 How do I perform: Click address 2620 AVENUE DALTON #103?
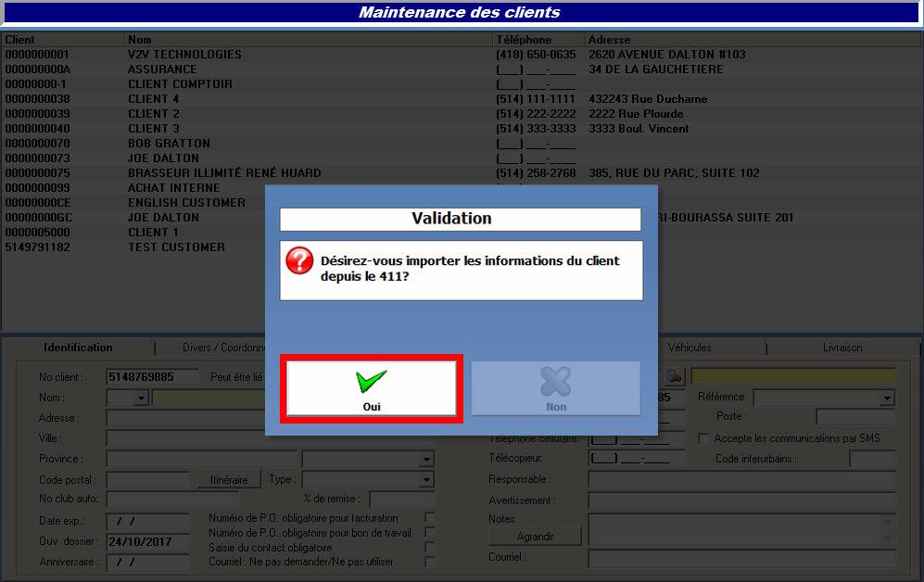pyautogui.click(x=667, y=54)
